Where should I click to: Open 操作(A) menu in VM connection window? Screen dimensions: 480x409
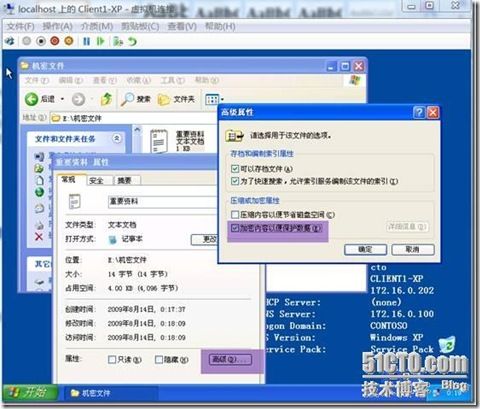[x=57, y=26]
